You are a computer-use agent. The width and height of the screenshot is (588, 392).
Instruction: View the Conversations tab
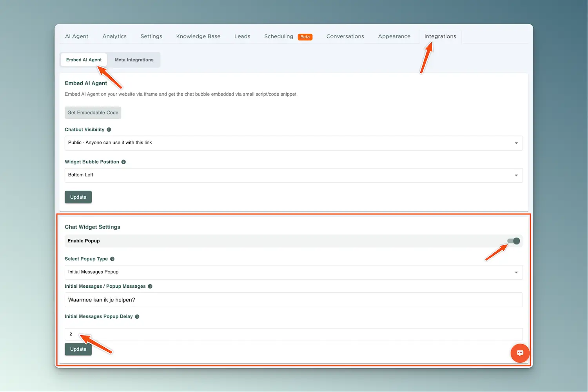click(345, 36)
